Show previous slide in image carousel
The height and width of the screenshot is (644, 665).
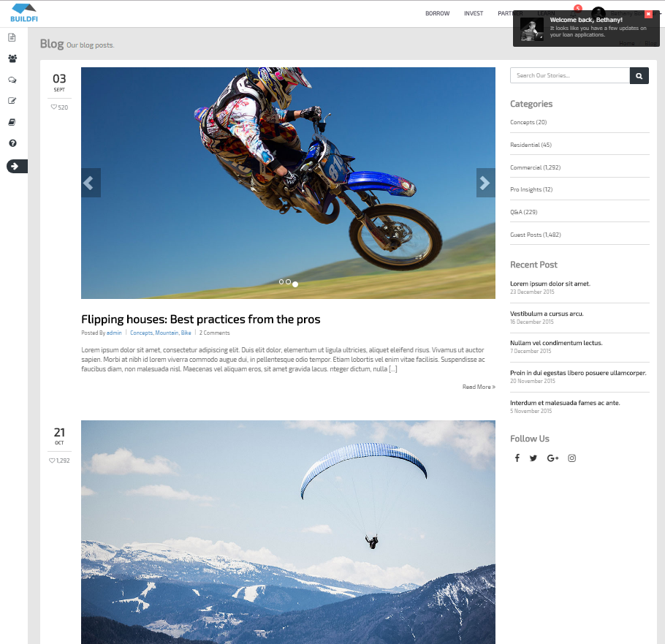(91, 183)
